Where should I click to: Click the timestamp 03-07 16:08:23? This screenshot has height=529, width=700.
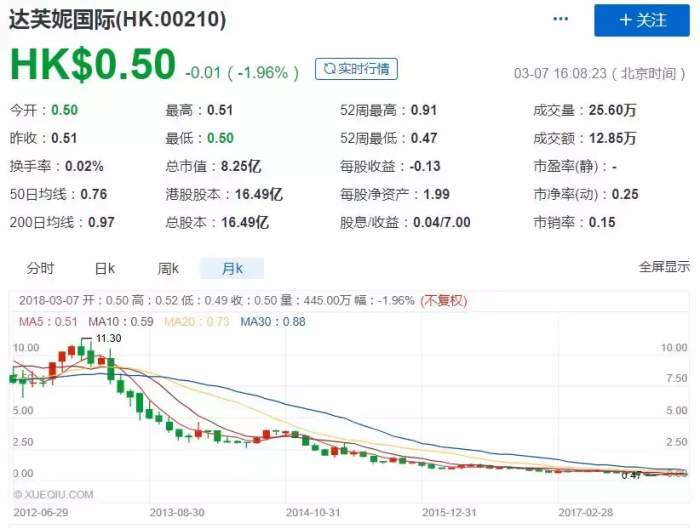click(560, 73)
